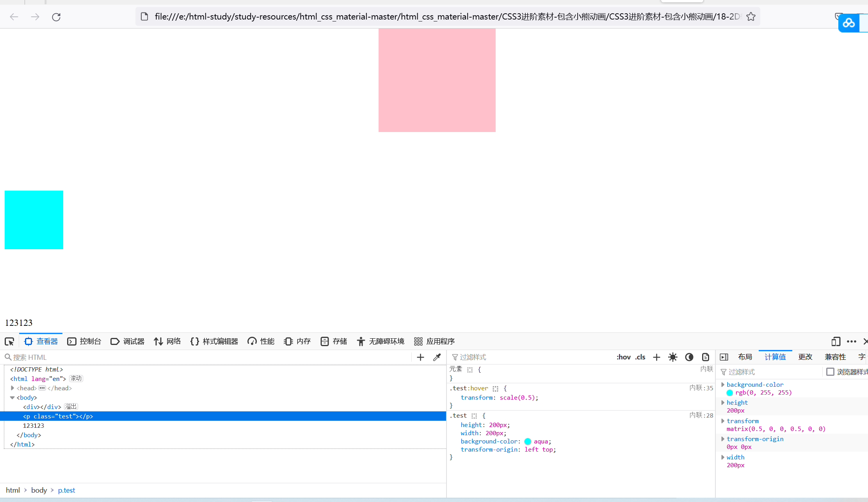
Task: Add new node with plus icon
Action: [420, 357]
